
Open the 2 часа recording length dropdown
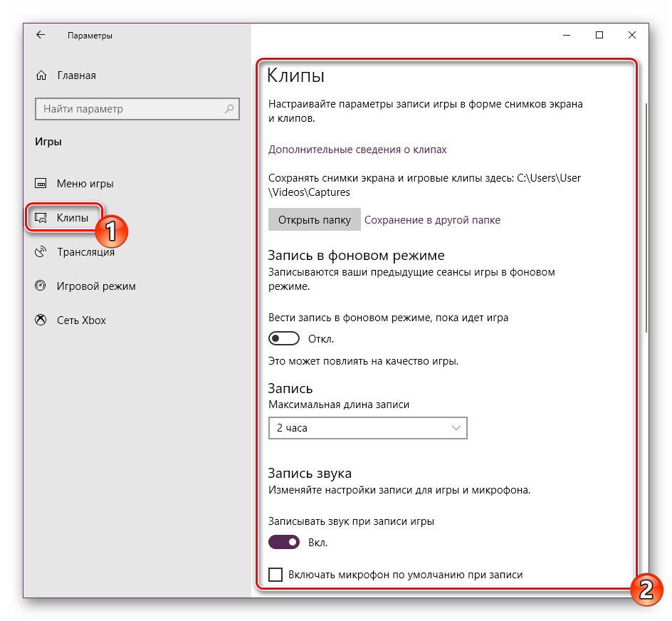(367, 428)
